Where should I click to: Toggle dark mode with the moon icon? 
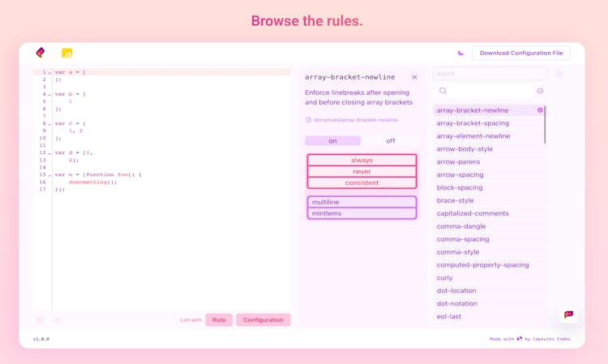[460, 53]
